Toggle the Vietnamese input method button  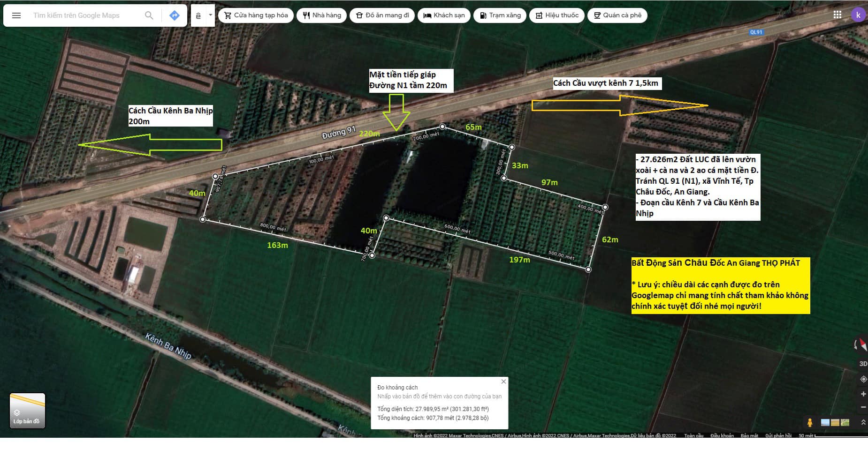(198, 15)
